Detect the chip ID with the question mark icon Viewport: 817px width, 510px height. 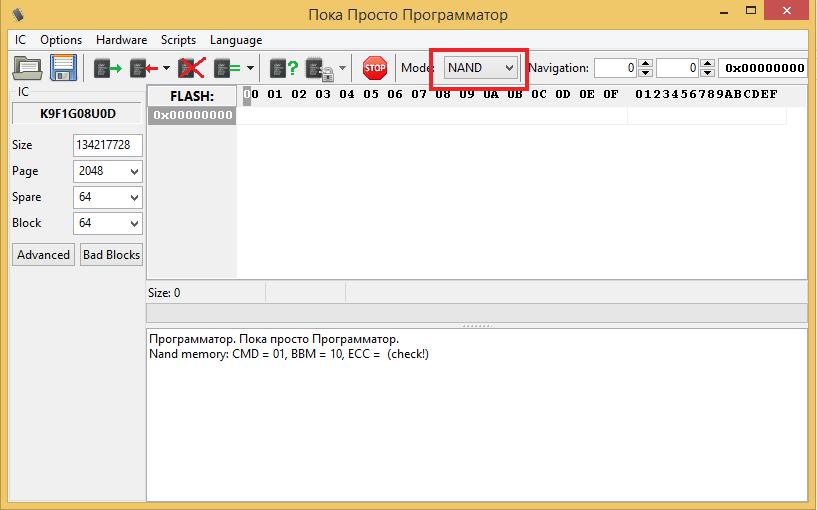284,68
